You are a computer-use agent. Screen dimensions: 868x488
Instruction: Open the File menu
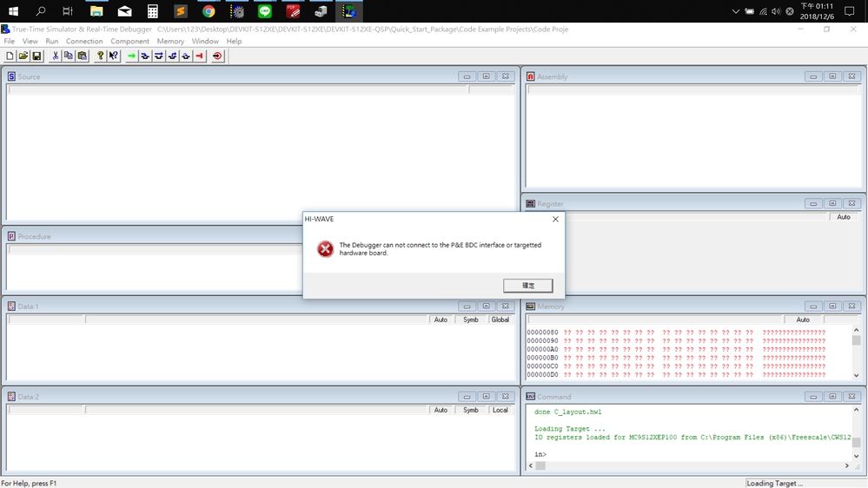click(x=10, y=41)
